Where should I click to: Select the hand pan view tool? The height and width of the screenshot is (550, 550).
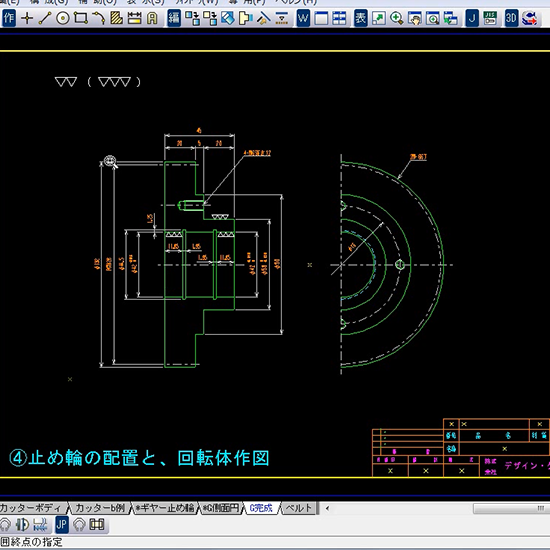415,18
